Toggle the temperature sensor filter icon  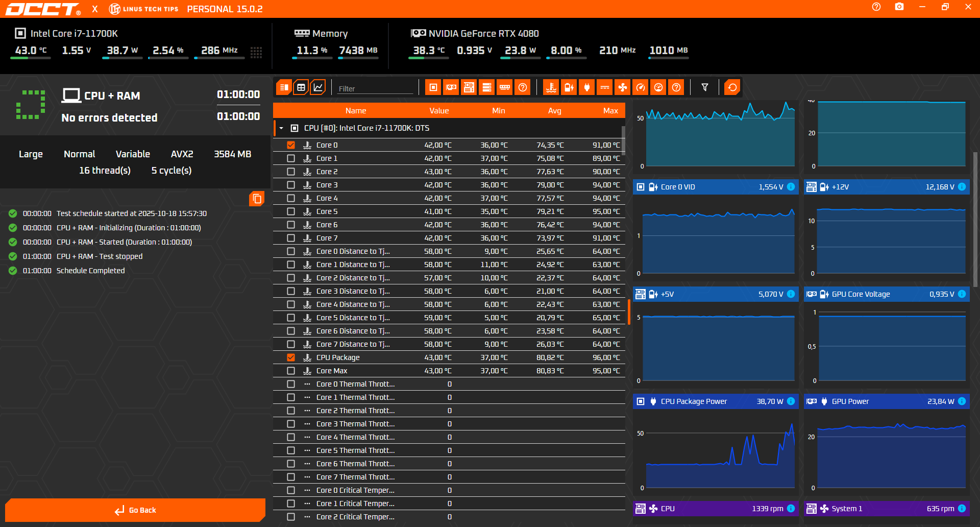tap(551, 87)
